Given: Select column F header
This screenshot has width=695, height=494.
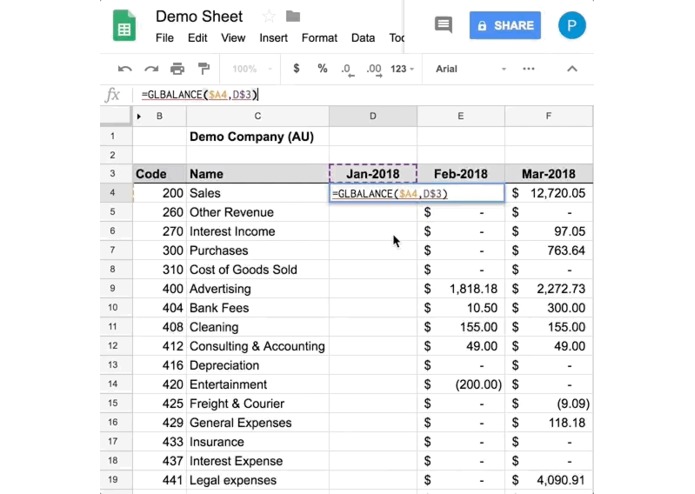Looking at the screenshot, I should (x=548, y=116).
